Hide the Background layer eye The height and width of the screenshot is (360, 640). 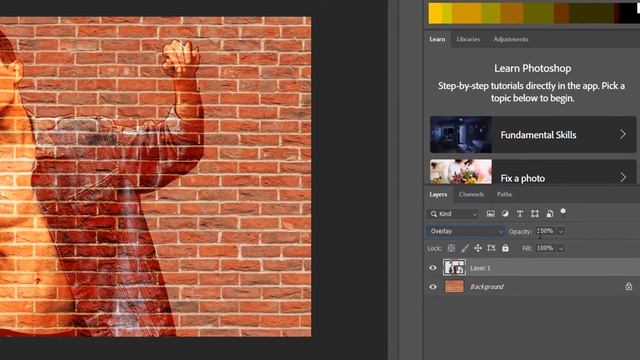[433, 287]
